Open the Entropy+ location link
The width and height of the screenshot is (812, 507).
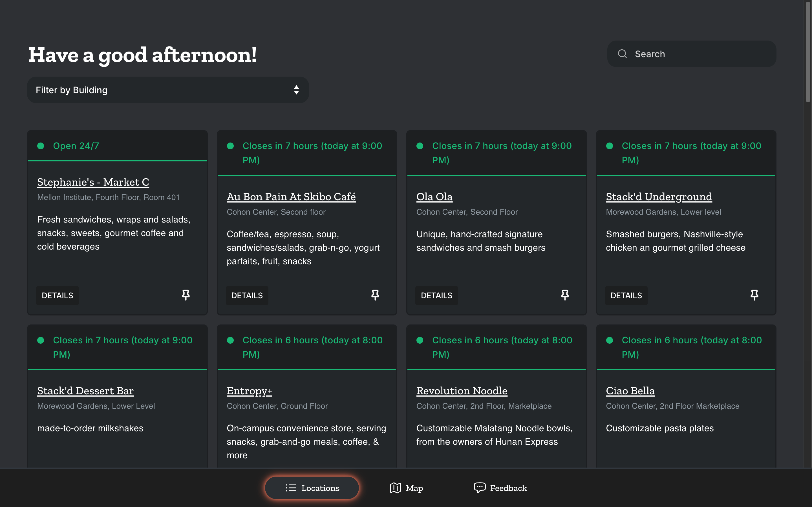click(x=249, y=391)
